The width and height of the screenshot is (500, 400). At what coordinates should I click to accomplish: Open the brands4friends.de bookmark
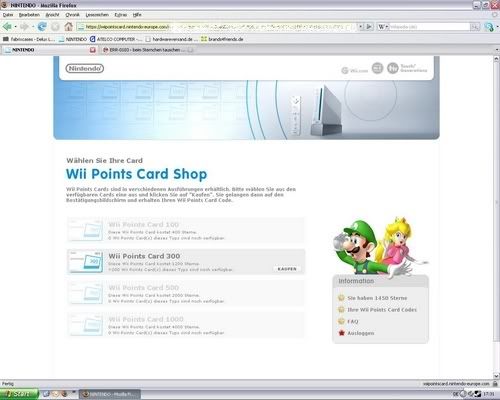click(222, 39)
